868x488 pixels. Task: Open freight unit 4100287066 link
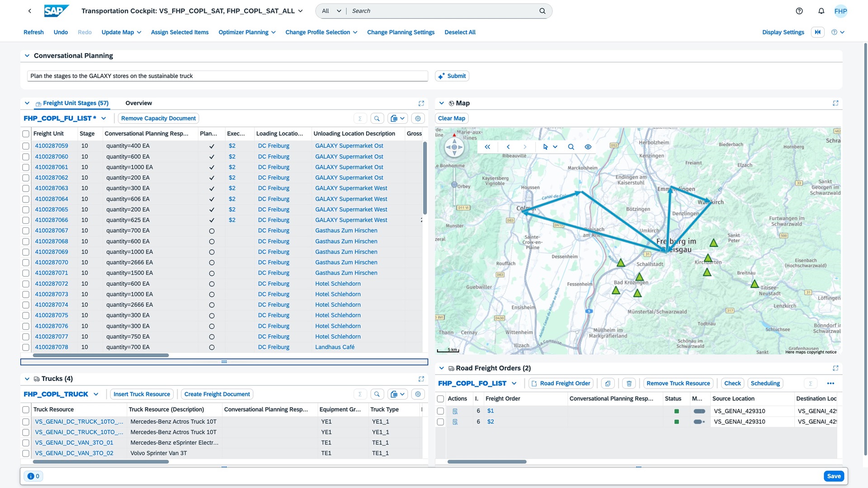tap(52, 220)
